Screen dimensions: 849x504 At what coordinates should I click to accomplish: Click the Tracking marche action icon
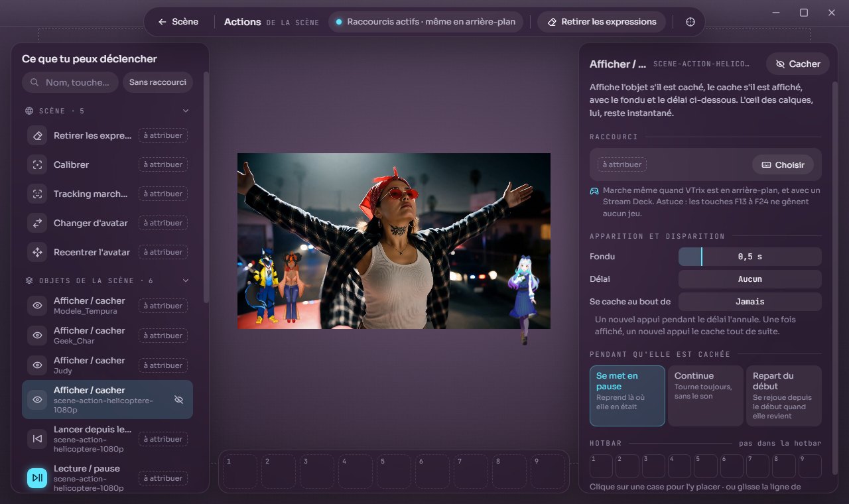(x=38, y=194)
